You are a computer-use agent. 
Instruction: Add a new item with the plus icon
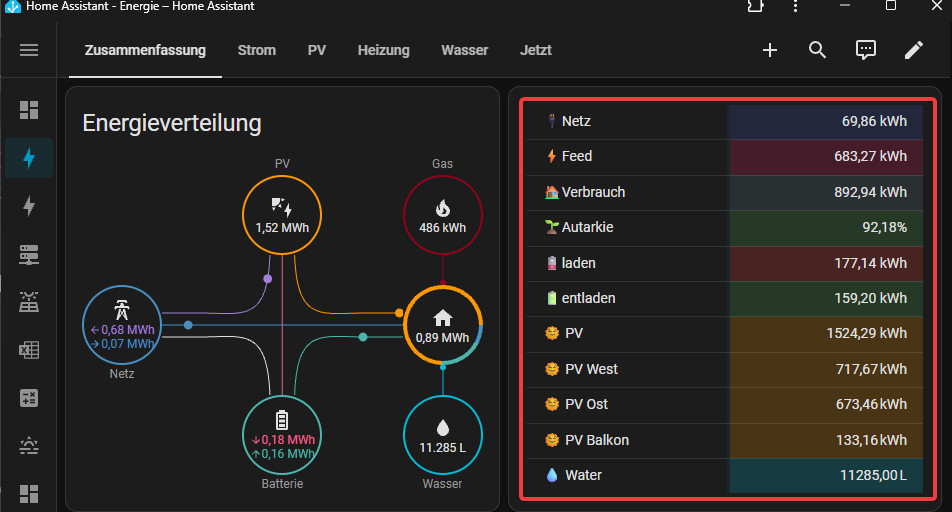(770, 50)
